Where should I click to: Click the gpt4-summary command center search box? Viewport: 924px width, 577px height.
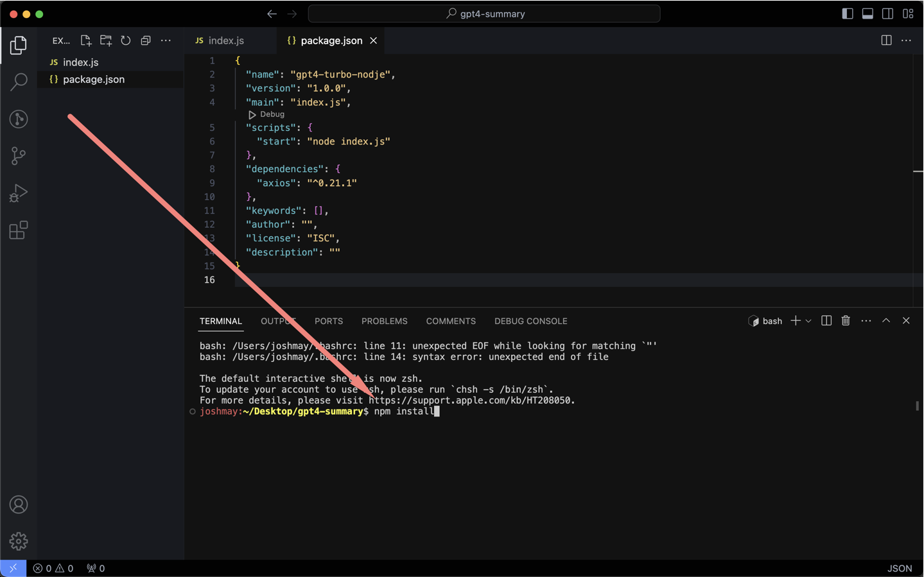click(484, 13)
